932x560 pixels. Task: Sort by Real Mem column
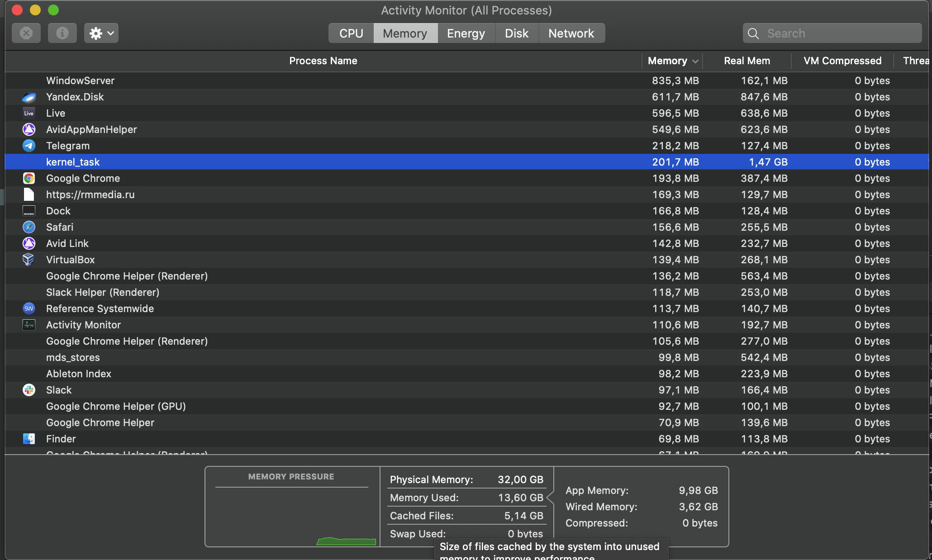pos(747,61)
